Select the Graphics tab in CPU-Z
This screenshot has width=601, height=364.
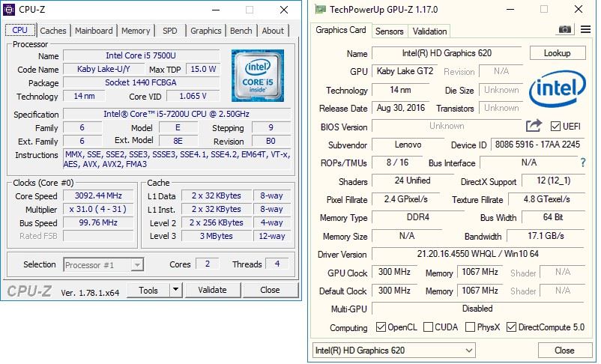point(206,31)
